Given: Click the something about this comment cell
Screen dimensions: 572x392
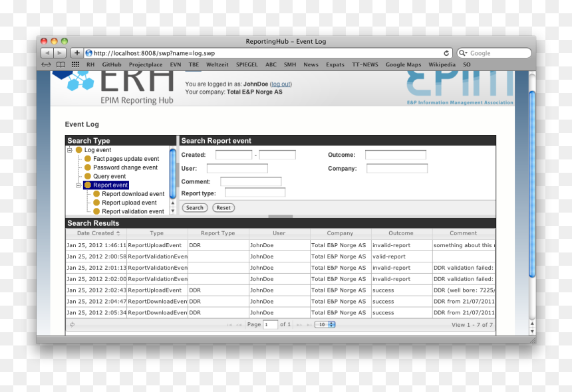Looking at the screenshot, I should [464, 245].
